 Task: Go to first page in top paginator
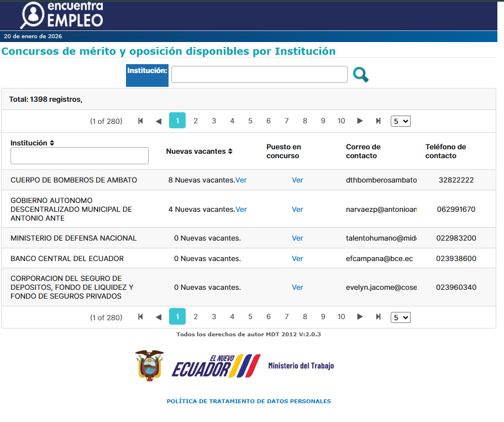[x=140, y=121]
